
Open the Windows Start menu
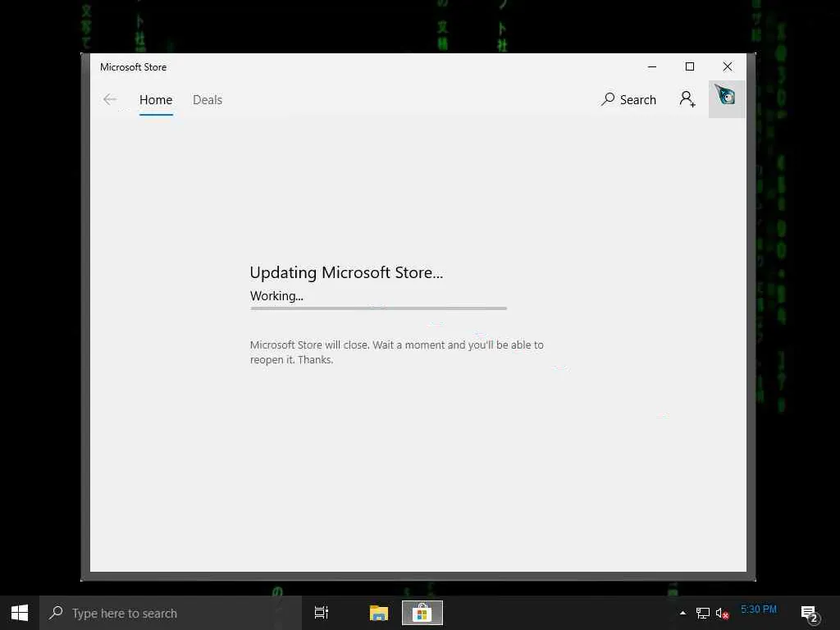tap(20, 613)
